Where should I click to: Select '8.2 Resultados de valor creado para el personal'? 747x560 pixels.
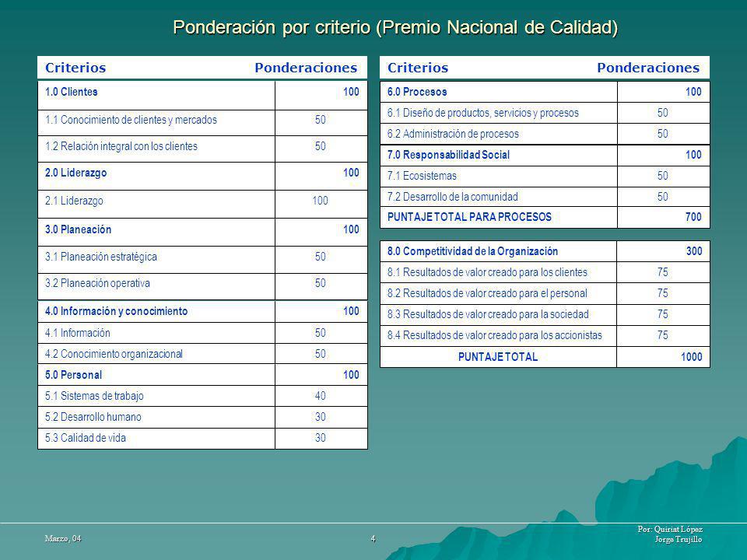pos(487,293)
